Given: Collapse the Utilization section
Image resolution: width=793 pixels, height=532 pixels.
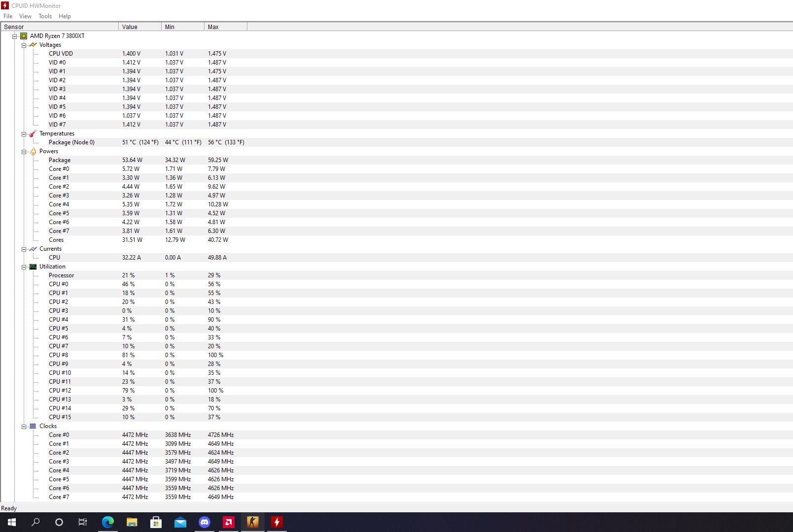Looking at the screenshot, I should [24, 267].
